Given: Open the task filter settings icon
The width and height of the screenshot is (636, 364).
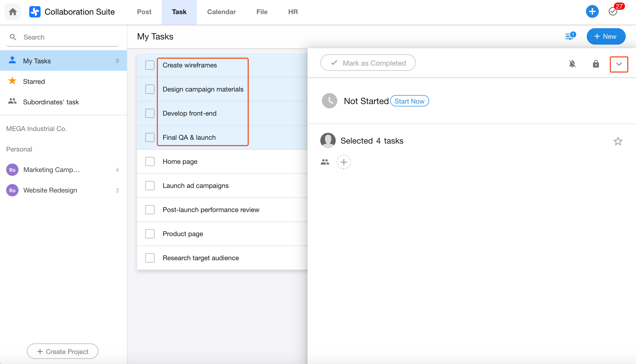Looking at the screenshot, I should 570,36.
